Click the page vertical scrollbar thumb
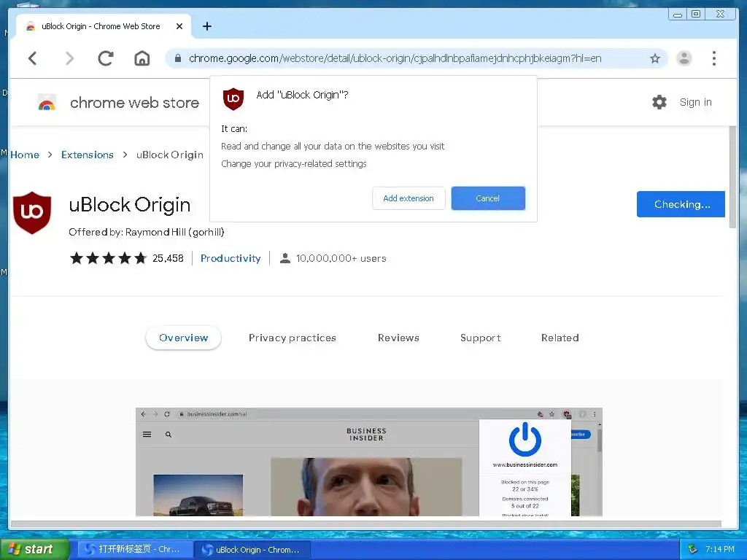Screen dimensions: 747x560 732,177
